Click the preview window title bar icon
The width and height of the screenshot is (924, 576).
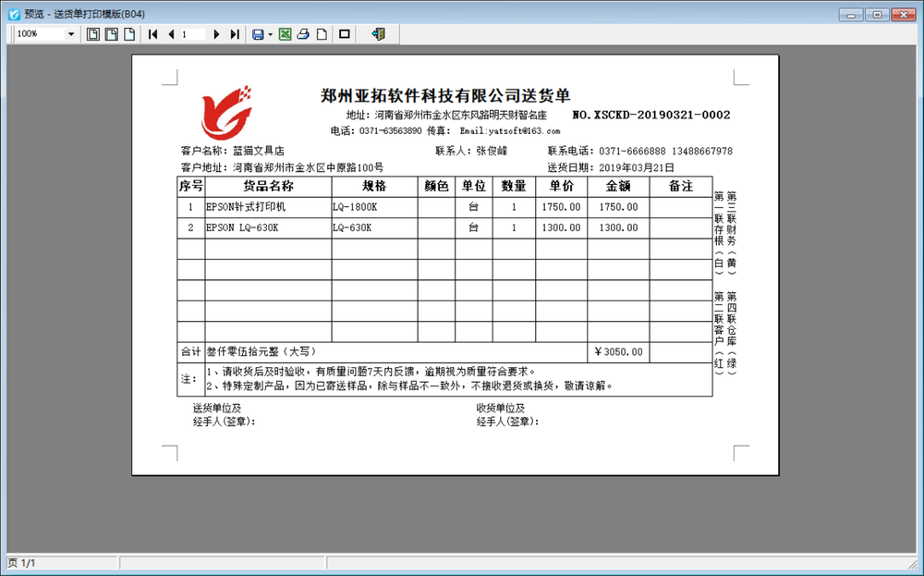(13, 14)
